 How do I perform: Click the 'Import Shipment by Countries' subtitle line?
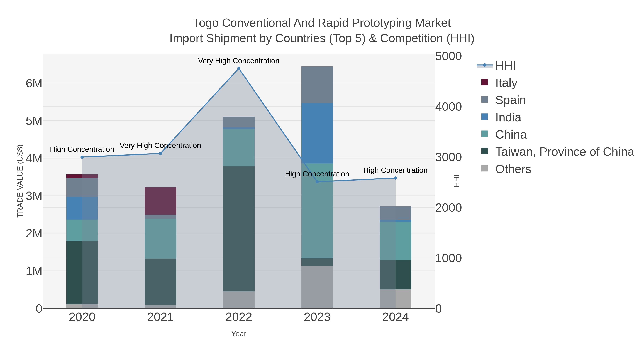click(x=322, y=38)
